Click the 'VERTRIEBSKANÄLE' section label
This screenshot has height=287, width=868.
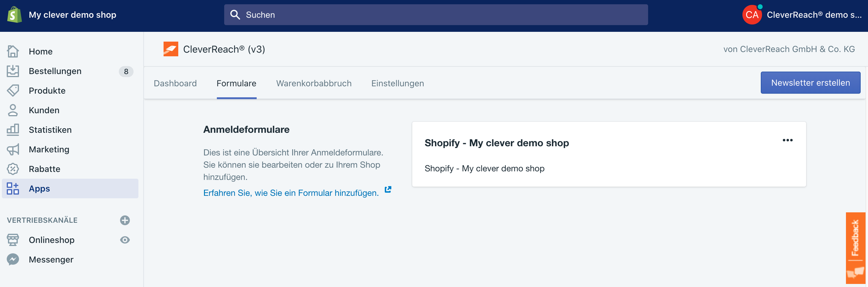[x=42, y=220]
